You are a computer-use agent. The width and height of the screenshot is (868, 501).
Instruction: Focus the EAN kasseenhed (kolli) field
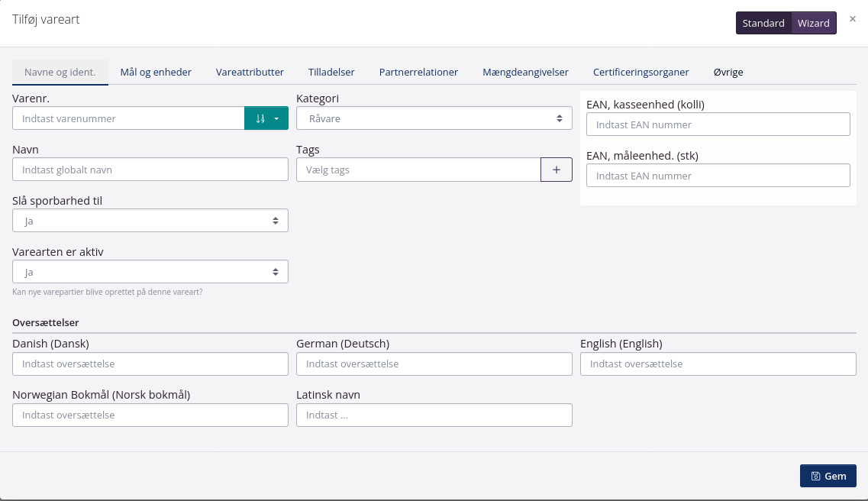point(718,124)
